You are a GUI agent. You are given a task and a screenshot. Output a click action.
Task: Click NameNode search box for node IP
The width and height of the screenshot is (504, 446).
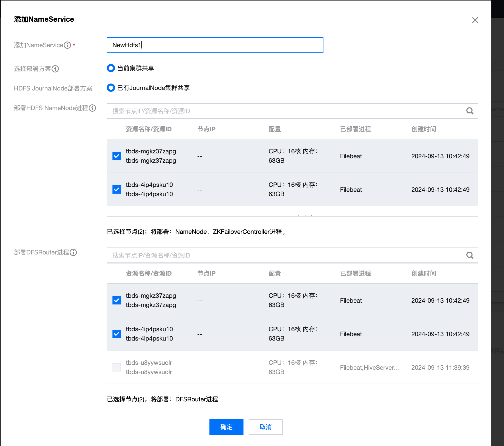click(284, 111)
